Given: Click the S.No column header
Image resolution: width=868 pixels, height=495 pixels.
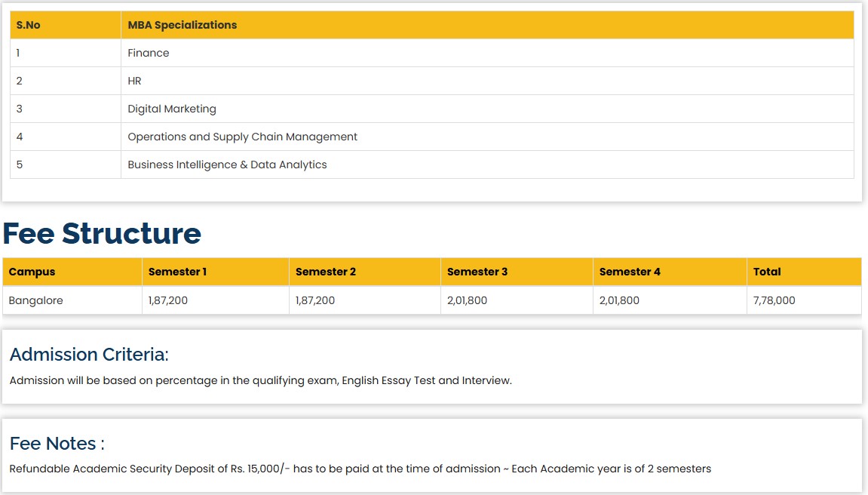Looking at the screenshot, I should [x=29, y=25].
